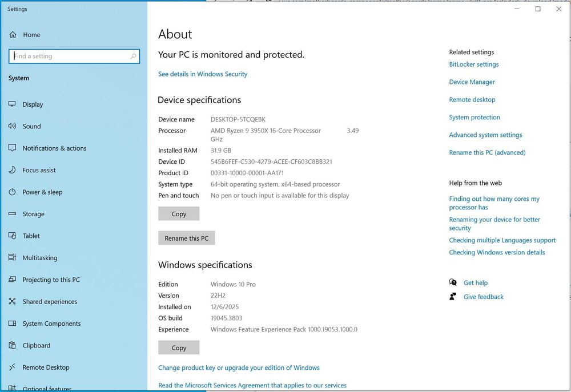571x392 pixels.
Task: Click the Power & sleep icon
Action: [12, 192]
